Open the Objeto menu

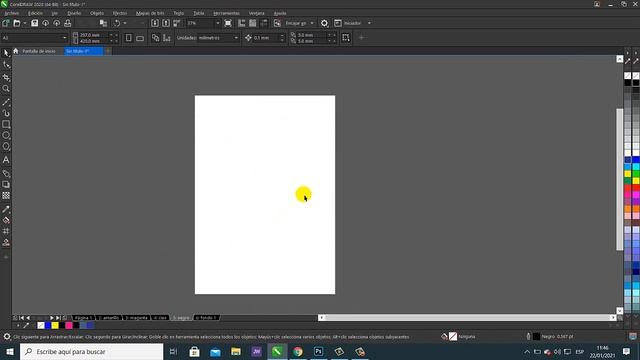pyautogui.click(x=97, y=13)
